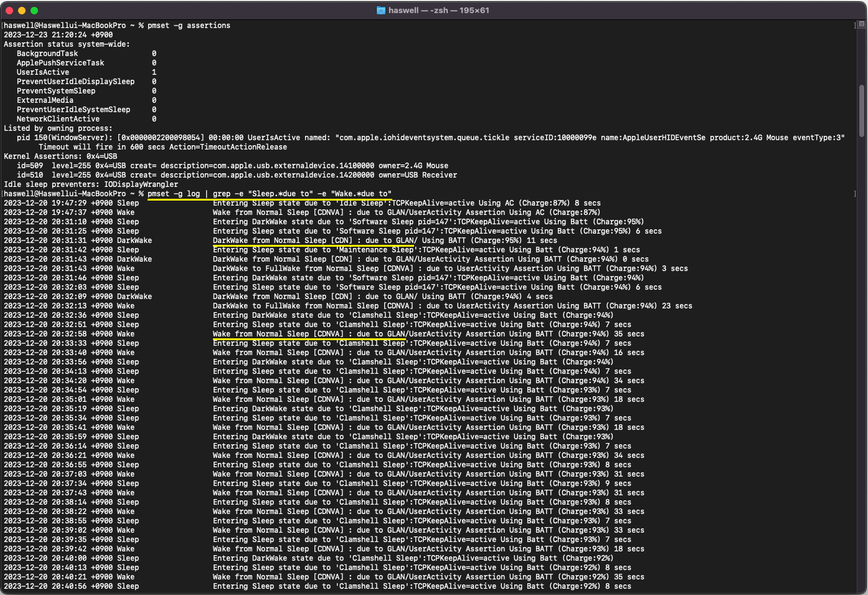The image size is (868, 595).
Task: Click log timestamp '2023-12-20 20:35:01'
Action: point(45,399)
